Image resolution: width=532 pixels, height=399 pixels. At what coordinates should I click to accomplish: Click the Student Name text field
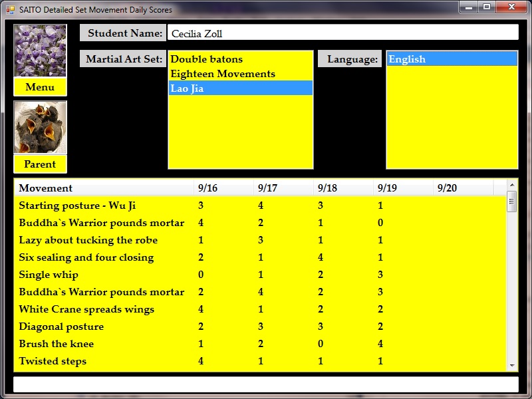point(342,33)
